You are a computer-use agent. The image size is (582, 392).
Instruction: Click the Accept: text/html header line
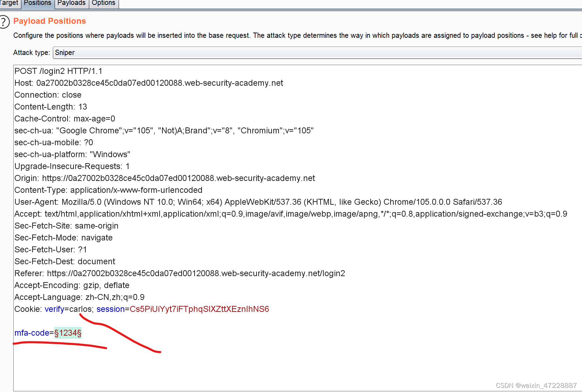(x=291, y=214)
